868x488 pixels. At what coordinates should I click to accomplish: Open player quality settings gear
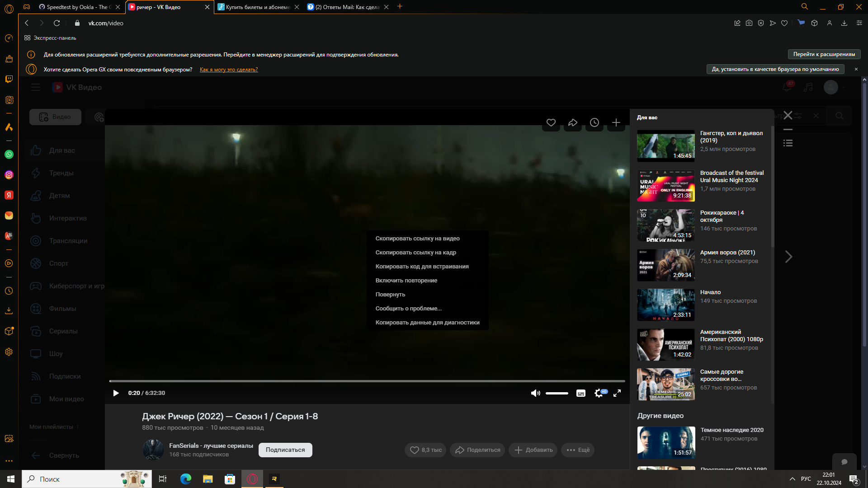pos(599,393)
